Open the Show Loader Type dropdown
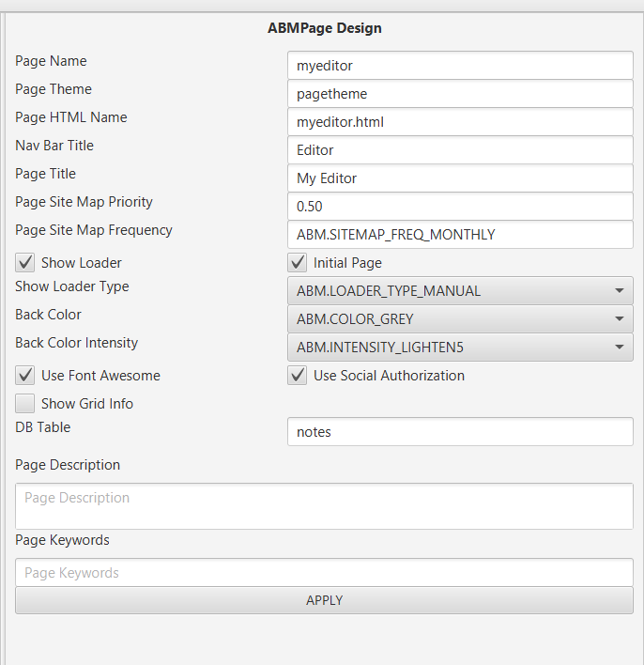The width and height of the screenshot is (644, 665). [460, 291]
